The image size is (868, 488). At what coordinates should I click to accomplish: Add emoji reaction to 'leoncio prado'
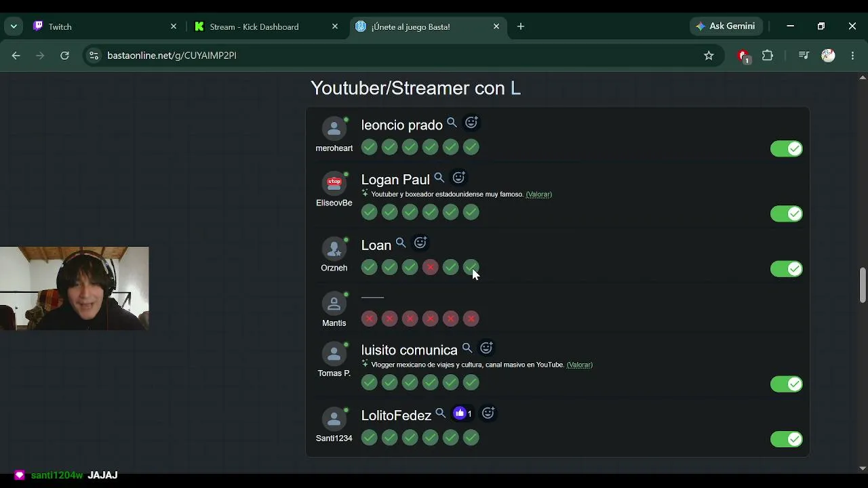point(471,123)
